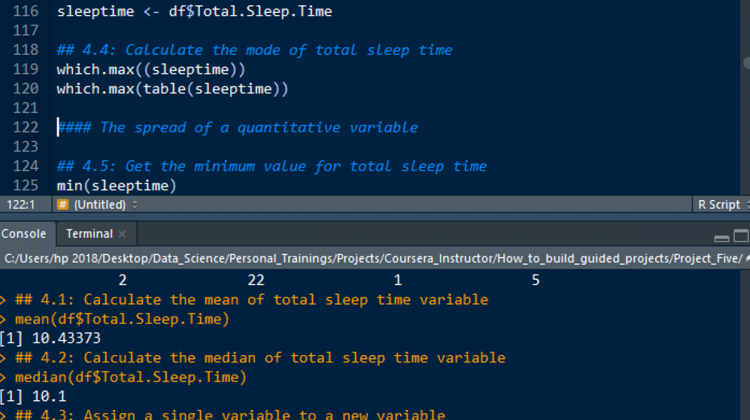Image resolution: width=750 pixels, height=420 pixels.
Task: Place cursor on the min(sleeptime) line
Action: coord(116,186)
